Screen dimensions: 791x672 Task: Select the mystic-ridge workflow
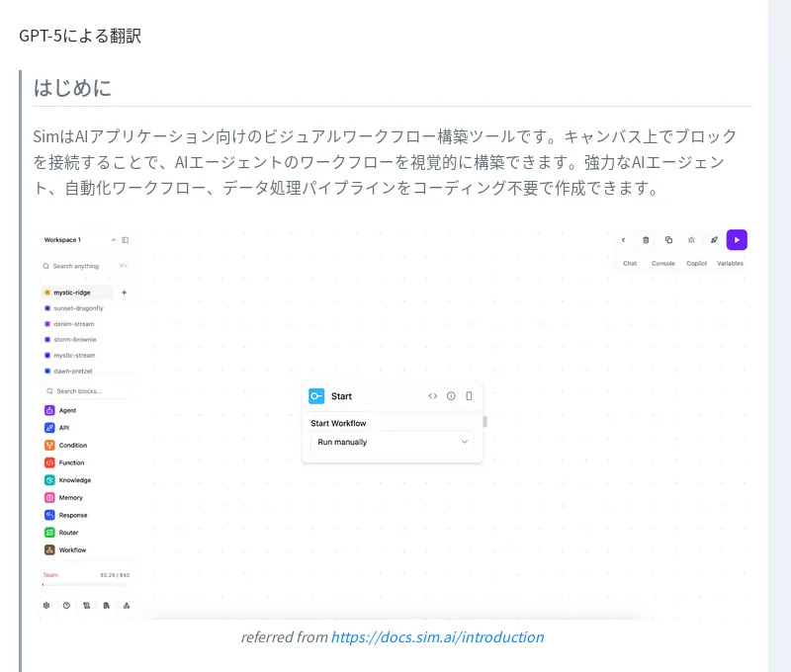[76, 293]
